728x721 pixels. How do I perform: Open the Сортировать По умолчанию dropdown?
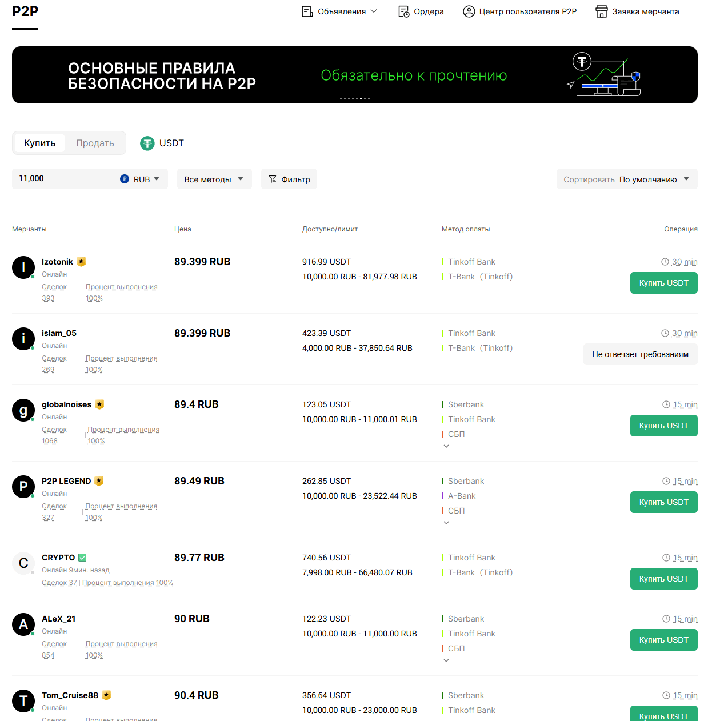[627, 179]
